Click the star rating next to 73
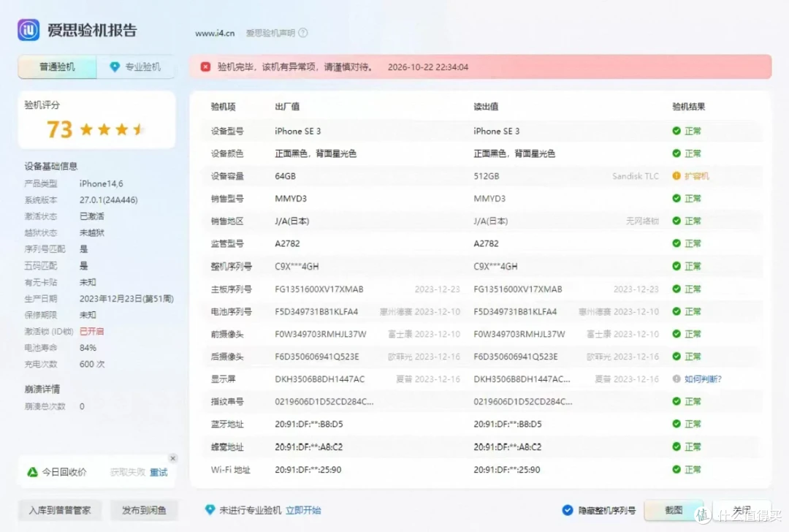 (x=113, y=129)
